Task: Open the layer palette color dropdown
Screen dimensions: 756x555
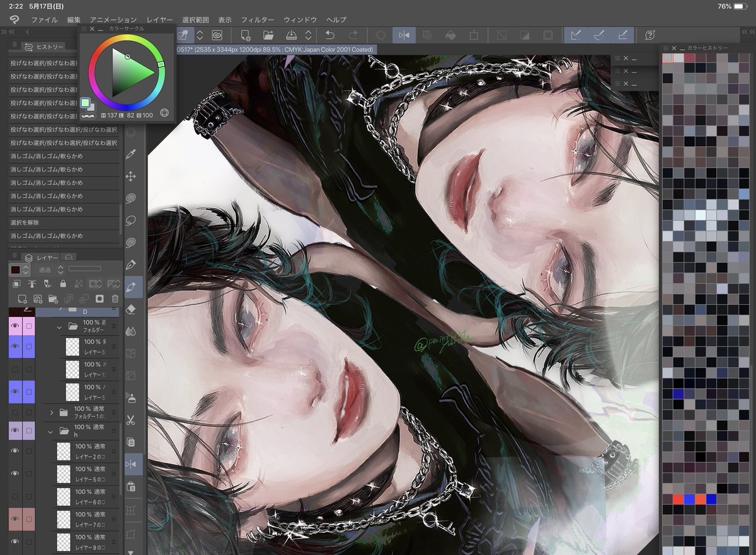Action: click(x=20, y=269)
